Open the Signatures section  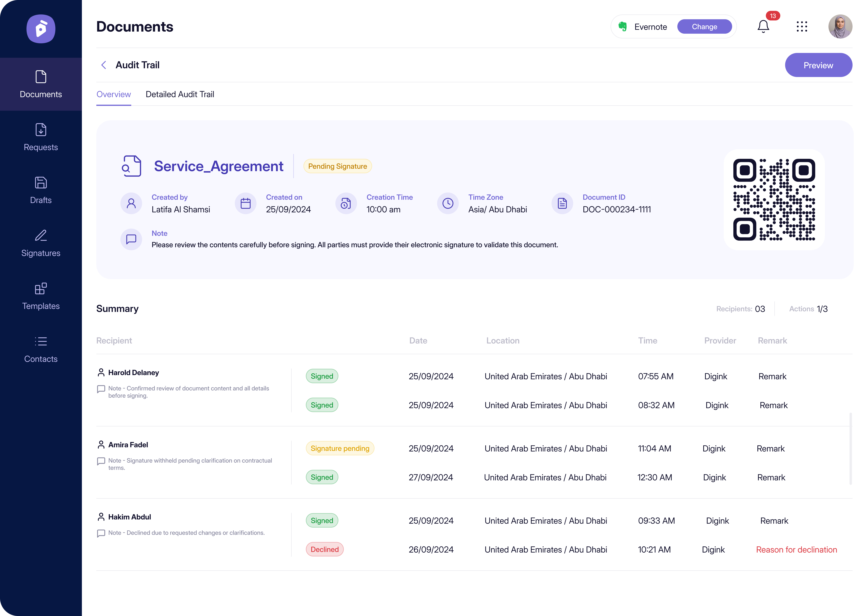(41, 243)
